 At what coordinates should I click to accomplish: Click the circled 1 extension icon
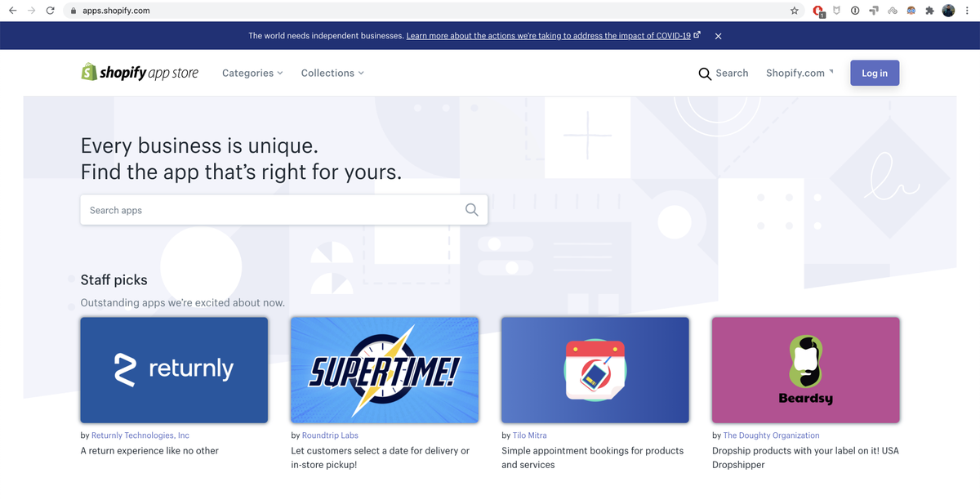tap(854, 11)
